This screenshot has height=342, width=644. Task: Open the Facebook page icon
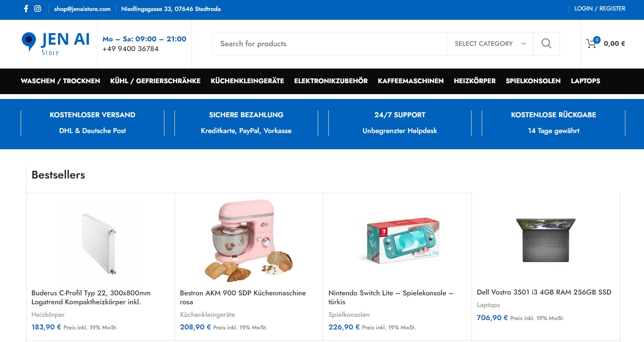pos(26,9)
